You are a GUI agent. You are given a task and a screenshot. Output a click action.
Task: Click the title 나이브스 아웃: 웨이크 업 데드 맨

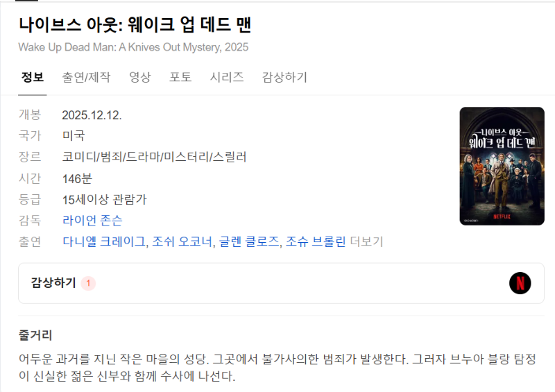click(135, 25)
